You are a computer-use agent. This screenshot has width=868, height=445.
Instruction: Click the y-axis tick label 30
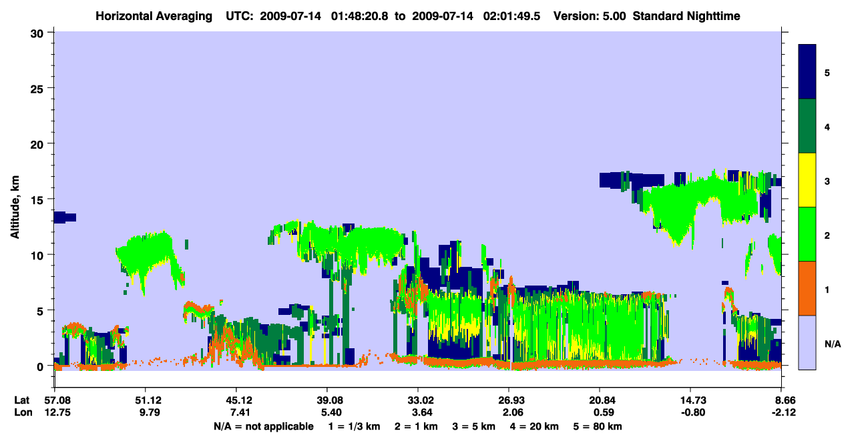pos(39,33)
